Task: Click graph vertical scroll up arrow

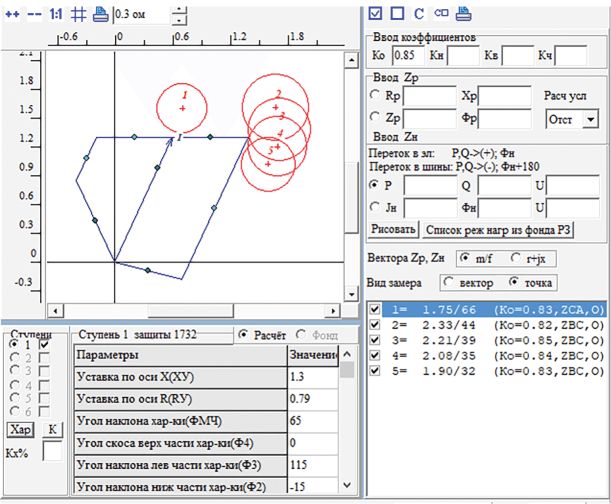Action: tap(351, 60)
